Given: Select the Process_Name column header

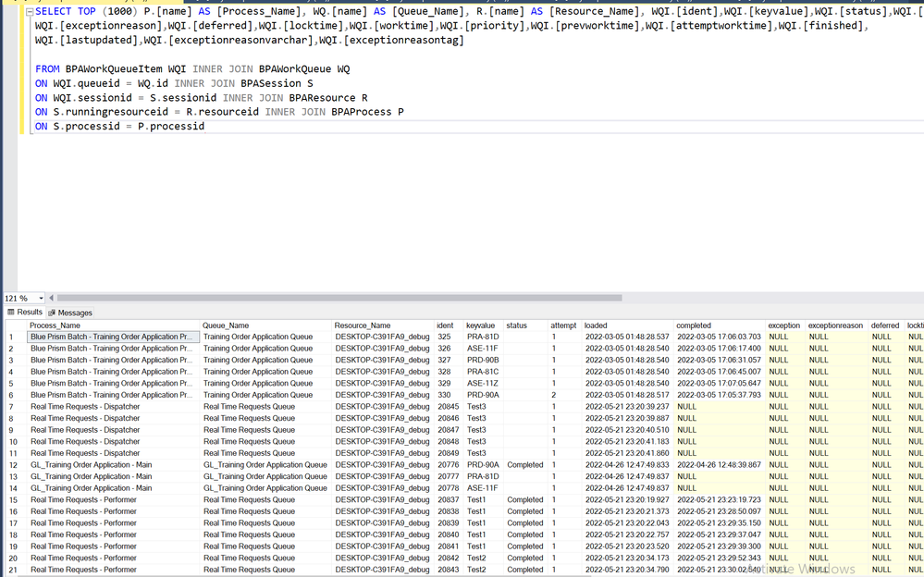Looking at the screenshot, I should (55, 325).
